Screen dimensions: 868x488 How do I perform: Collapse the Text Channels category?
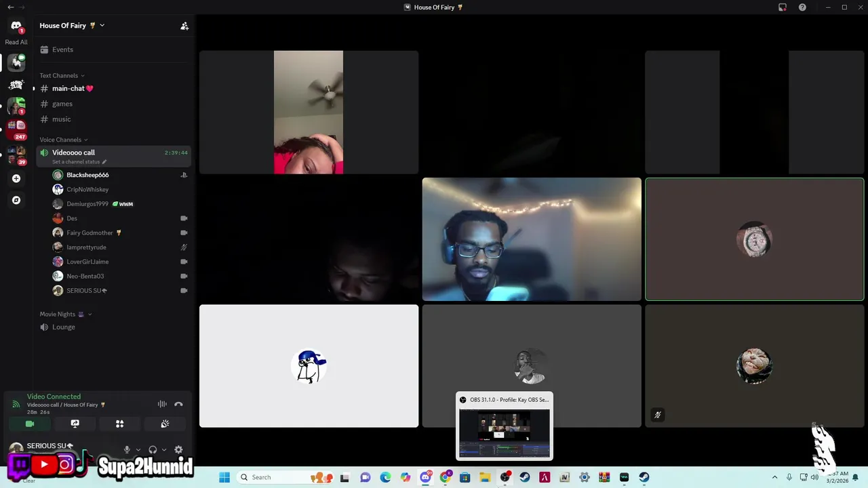click(x=62, y=75)
